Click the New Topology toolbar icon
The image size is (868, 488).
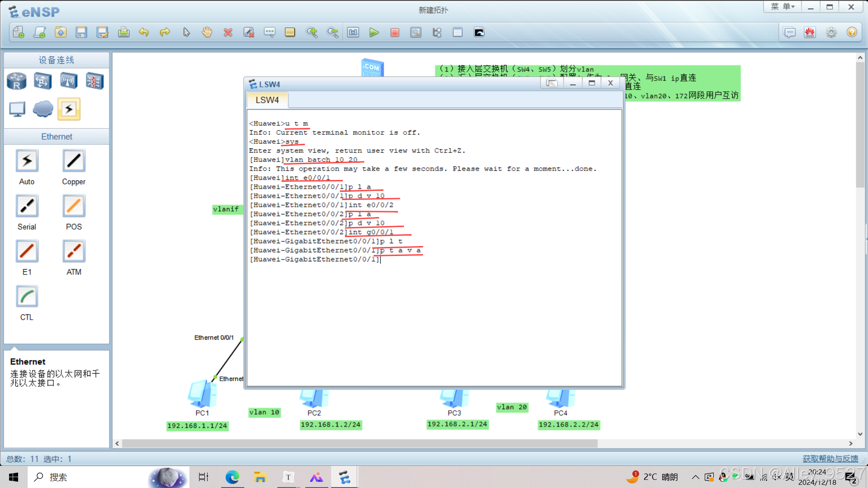click(19, 32)
